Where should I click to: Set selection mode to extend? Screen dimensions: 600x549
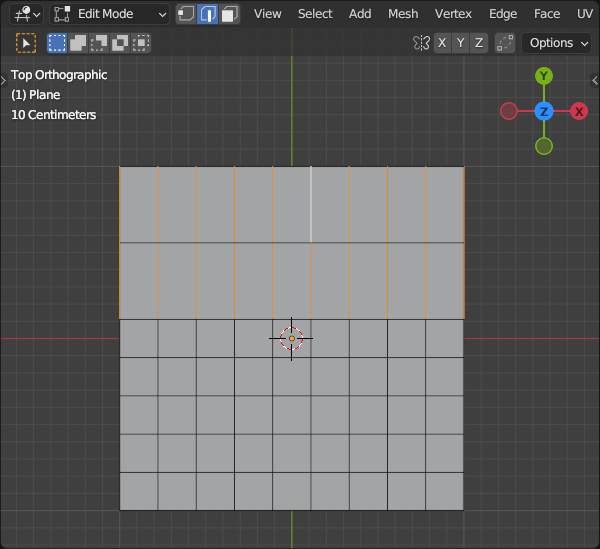(x=78, y=43)
